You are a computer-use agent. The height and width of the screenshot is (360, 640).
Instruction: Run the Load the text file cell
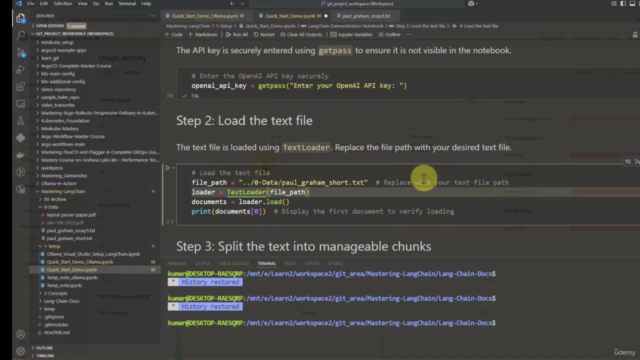coord(167,168)
